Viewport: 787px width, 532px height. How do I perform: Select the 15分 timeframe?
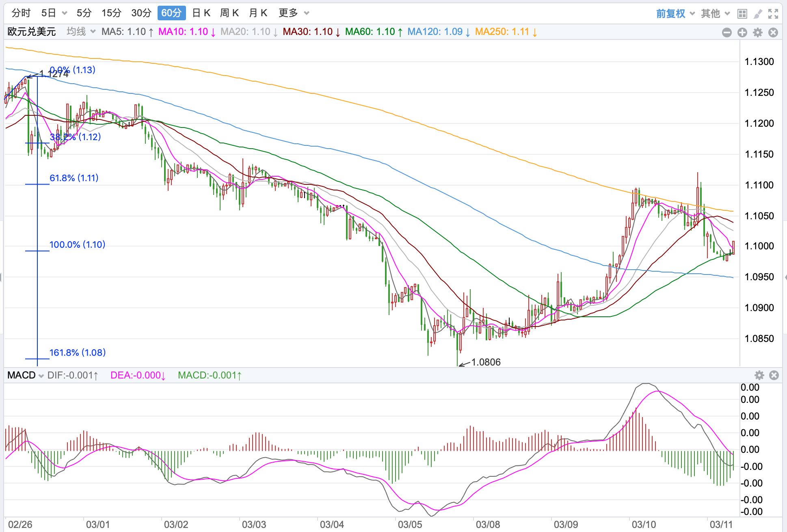click(111, 13)
